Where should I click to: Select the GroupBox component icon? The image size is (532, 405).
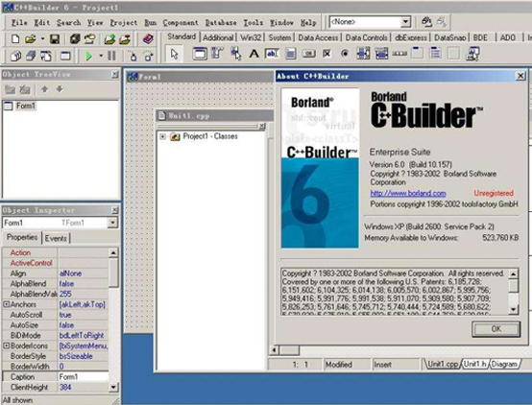tap(418, 54)
